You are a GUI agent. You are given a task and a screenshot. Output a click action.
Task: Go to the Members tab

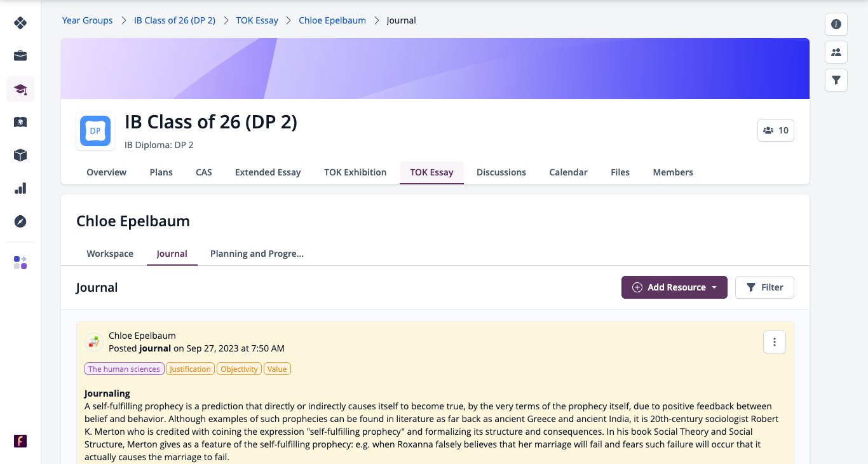(x=673, y=172)
